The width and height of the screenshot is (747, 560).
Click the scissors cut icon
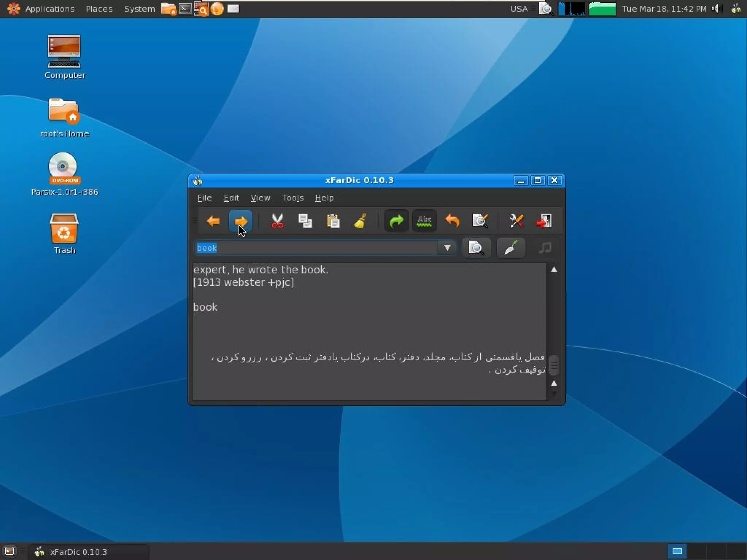point(277,221)
